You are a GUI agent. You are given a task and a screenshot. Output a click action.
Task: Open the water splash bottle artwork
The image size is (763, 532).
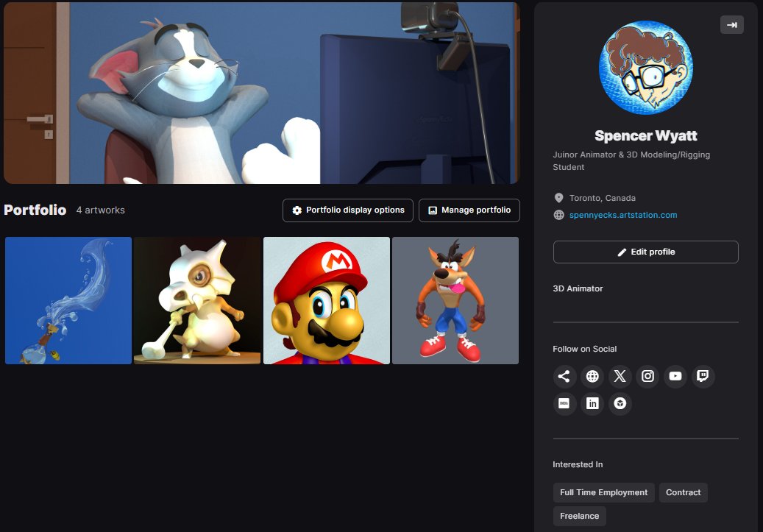click(68, 300)
